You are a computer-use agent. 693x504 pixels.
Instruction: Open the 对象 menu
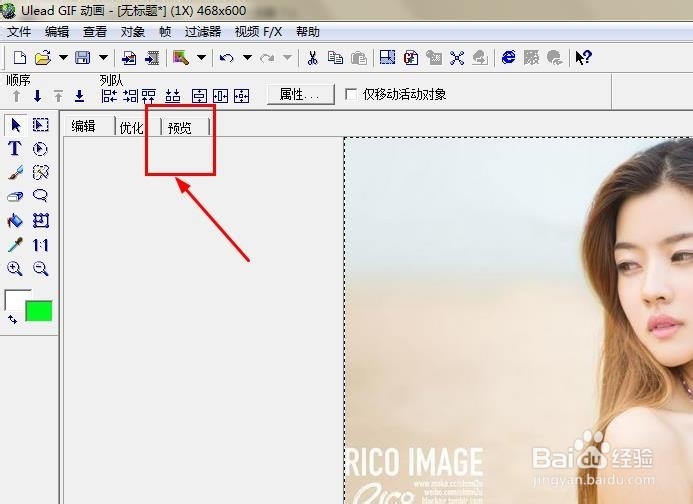[133, 32]
